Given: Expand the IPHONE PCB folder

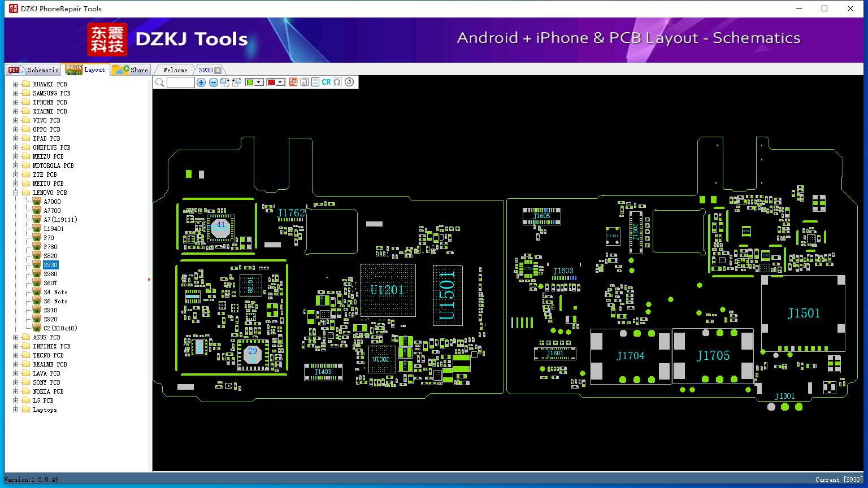Looking at the screenshot, I should (16, 102).
